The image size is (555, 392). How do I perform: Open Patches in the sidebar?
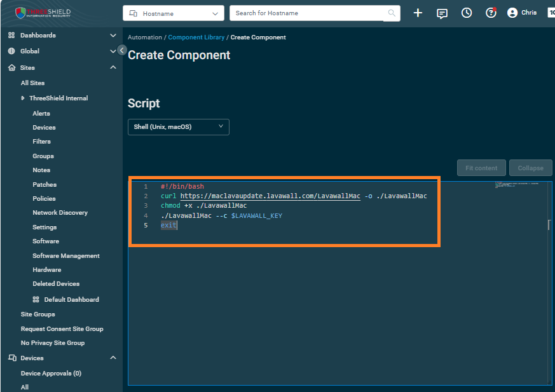point(45,184)
